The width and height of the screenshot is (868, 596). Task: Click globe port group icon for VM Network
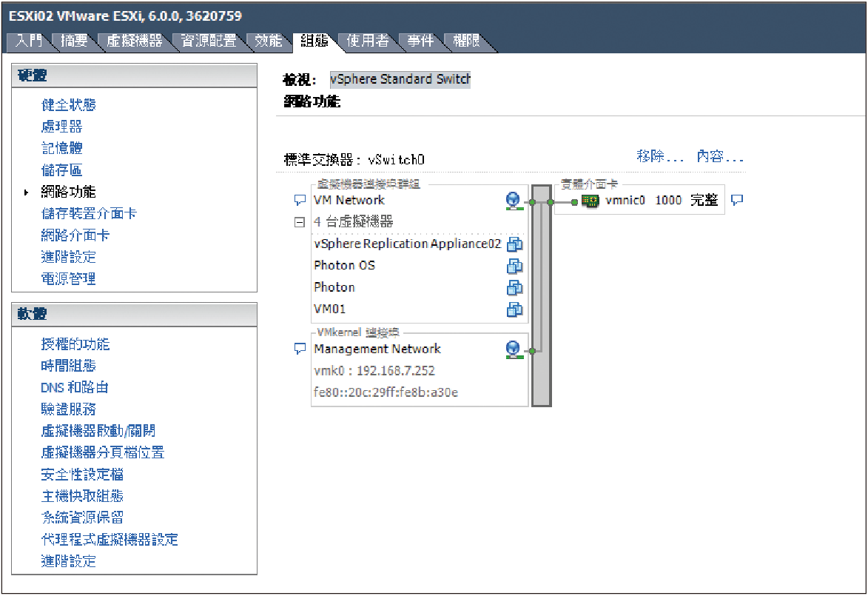[514, 201]
